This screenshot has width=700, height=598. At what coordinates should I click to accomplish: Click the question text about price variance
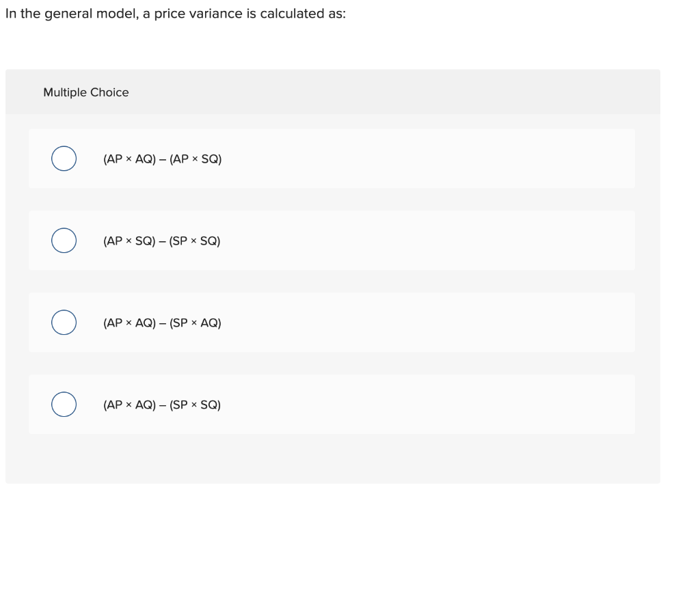pyautogui.click(x=176, y=13)
